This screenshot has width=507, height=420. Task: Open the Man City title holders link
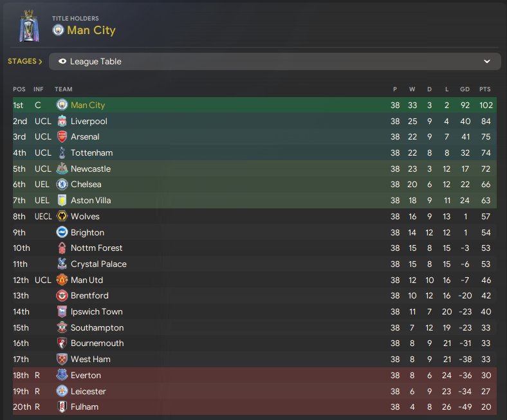(x=91, y=30)
